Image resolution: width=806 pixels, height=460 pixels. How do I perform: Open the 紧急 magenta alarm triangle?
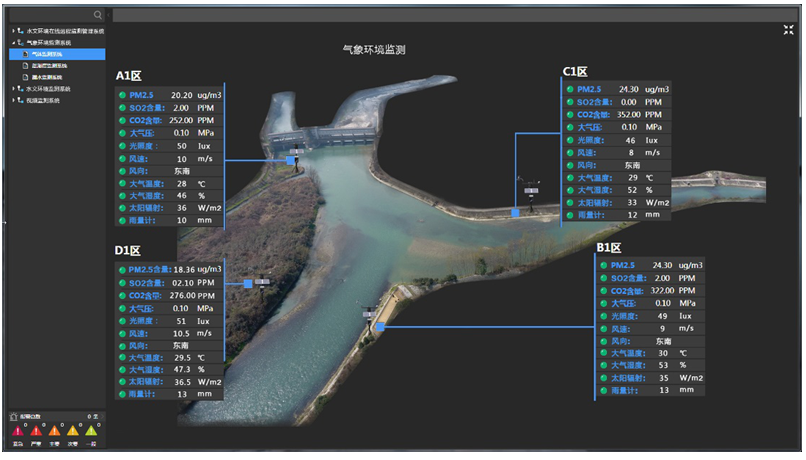coord(17,431)
